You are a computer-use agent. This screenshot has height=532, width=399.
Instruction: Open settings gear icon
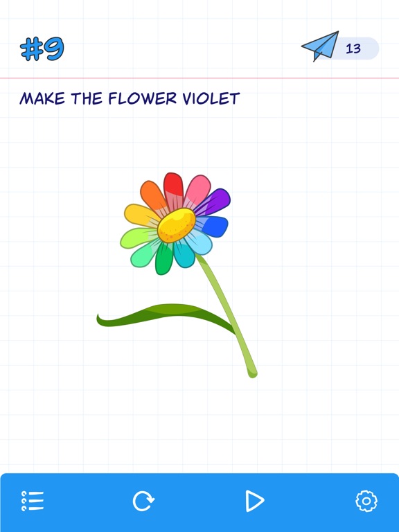[x=366, y=501]
